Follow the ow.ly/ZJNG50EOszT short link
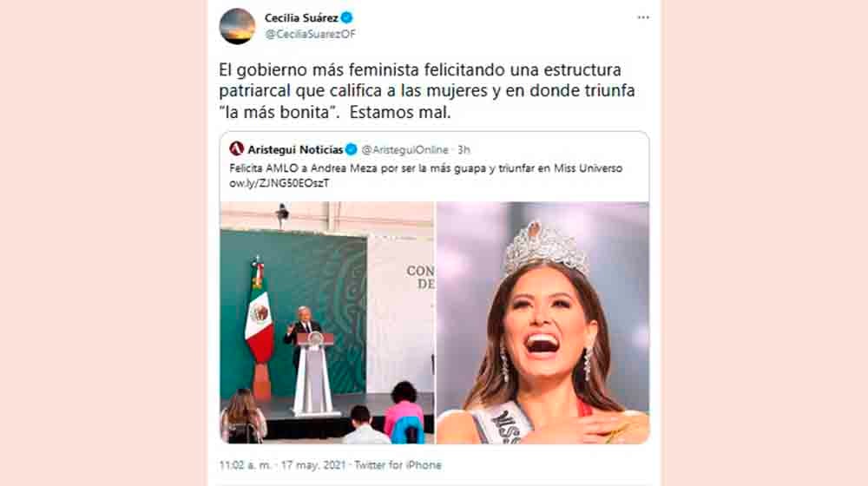Viewport: 868px width, 486px height. tap(279, 183)
